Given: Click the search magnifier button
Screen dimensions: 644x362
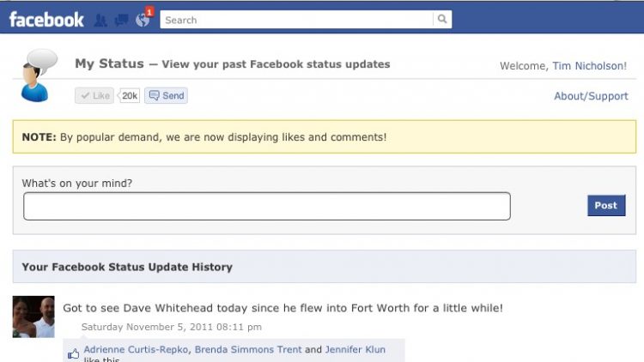Looking at the screenshot, I should coord(442,19).
